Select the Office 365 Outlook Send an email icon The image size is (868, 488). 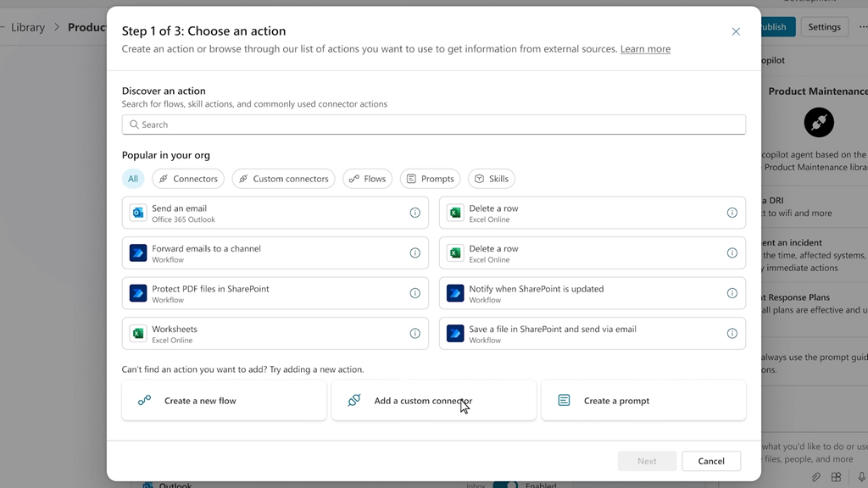click(138, 213)
